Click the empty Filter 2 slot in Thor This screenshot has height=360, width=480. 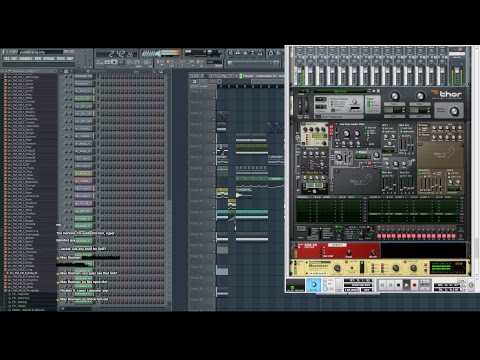pos(357,181)
